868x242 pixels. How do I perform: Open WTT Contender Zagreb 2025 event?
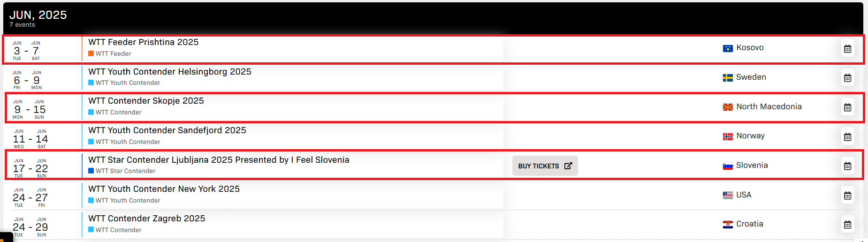click(x=146, y=219)
